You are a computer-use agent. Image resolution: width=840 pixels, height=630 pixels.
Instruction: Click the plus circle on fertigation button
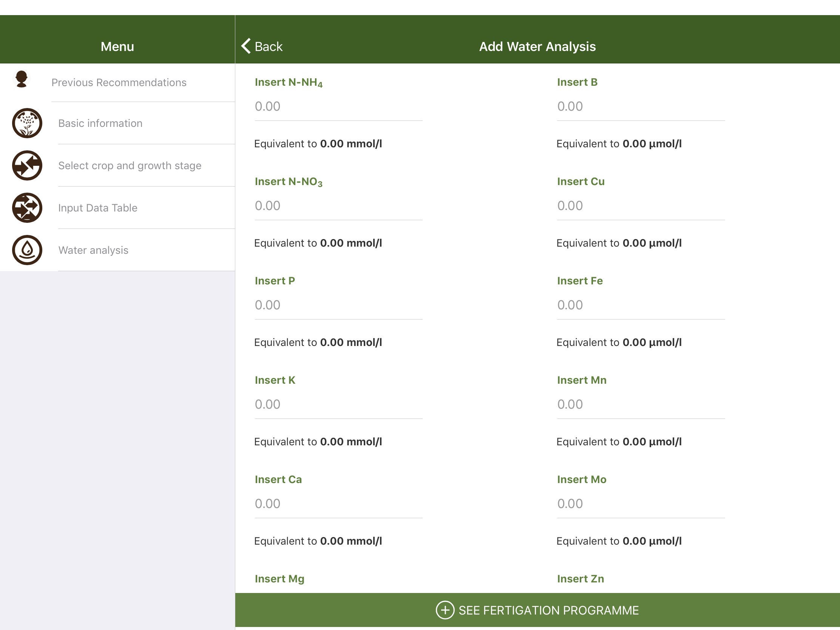click(445, 610)
